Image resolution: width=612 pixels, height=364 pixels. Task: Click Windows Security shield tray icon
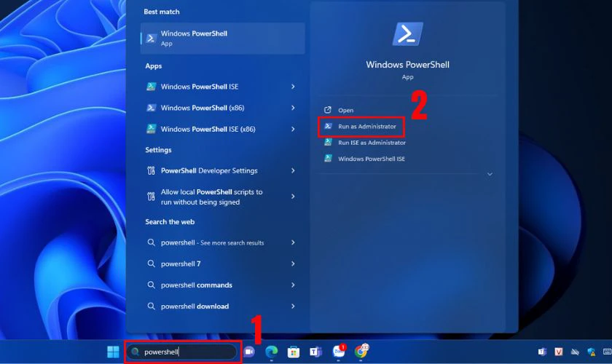(592, 352)
